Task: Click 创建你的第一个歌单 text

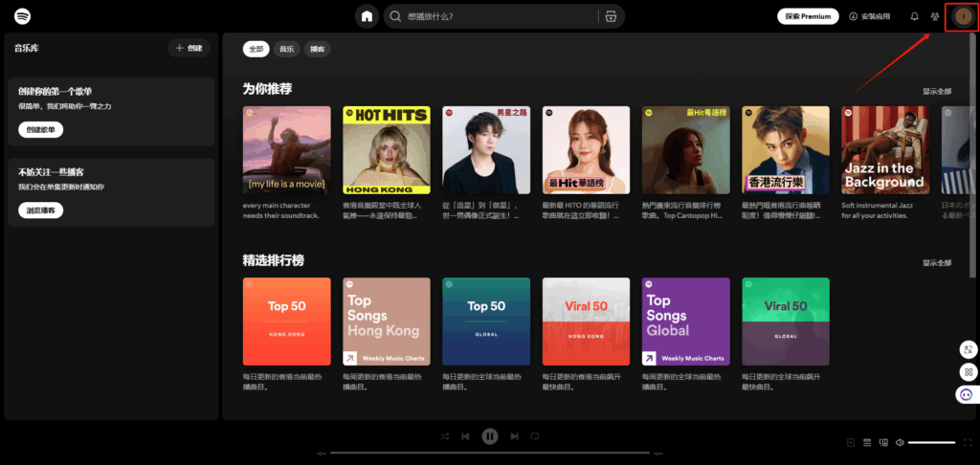Action: 55,91
